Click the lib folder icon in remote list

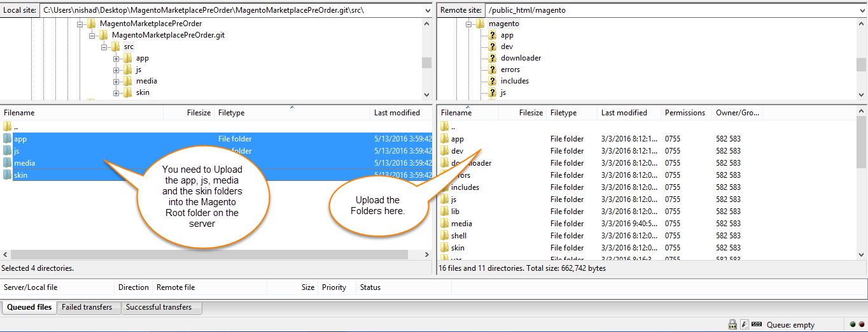444,212
